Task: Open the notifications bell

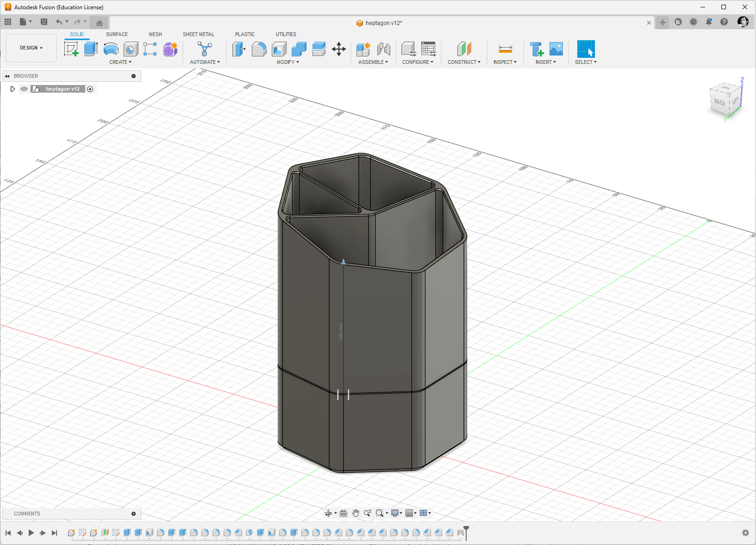Action: [x=709, y=22]
